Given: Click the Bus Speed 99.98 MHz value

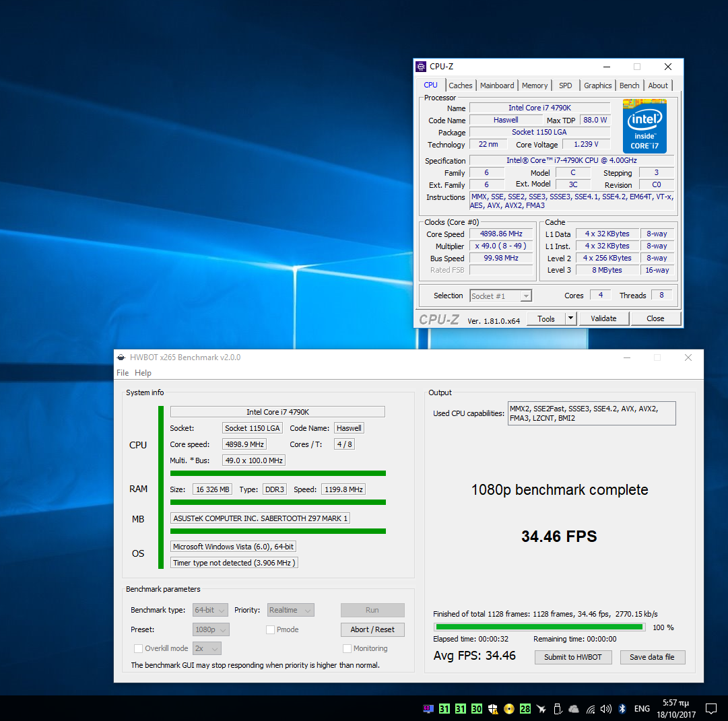Looking at the screenshot, I should pyautogui.click(x=501, y=258).
